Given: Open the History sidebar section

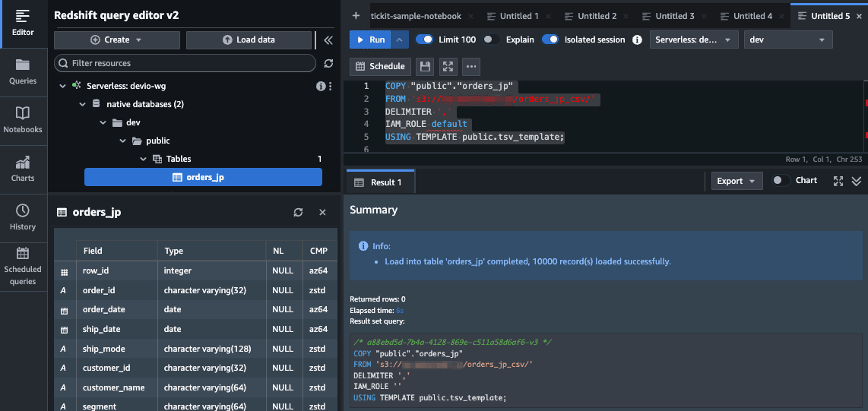Looking at the screenshot, I should pos(24,218).
